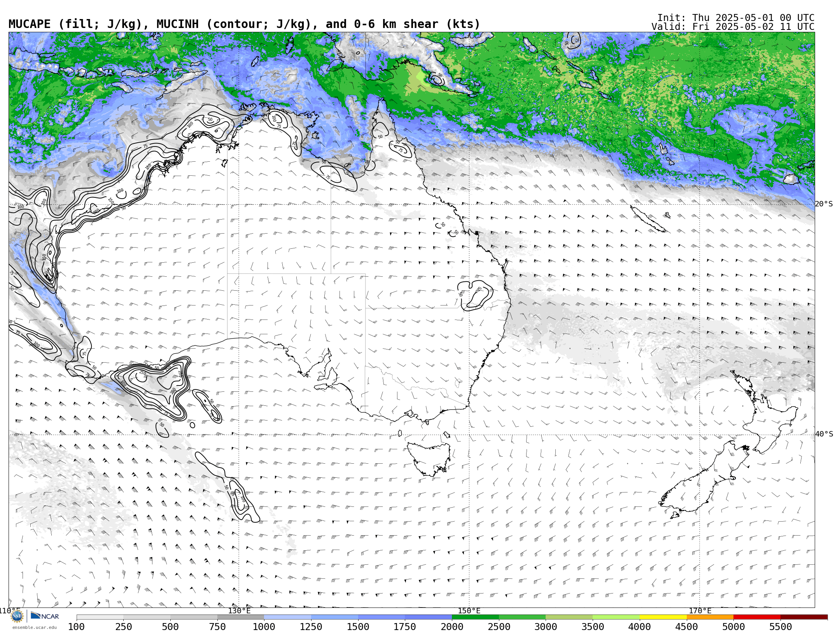840x632 pixels.
Task: Pick the yellow 4000–4500 colorbar segment
Action: 663,617
